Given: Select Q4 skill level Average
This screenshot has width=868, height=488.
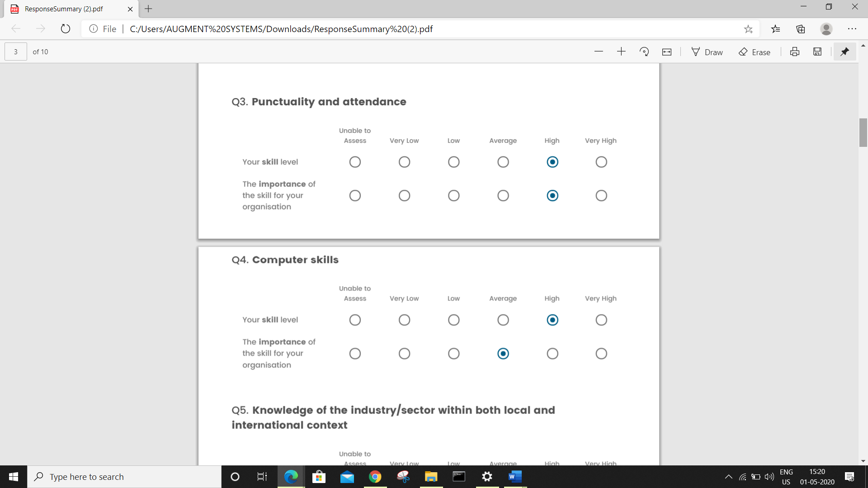Looking at the screenshot, I should (x=503, y=320).
